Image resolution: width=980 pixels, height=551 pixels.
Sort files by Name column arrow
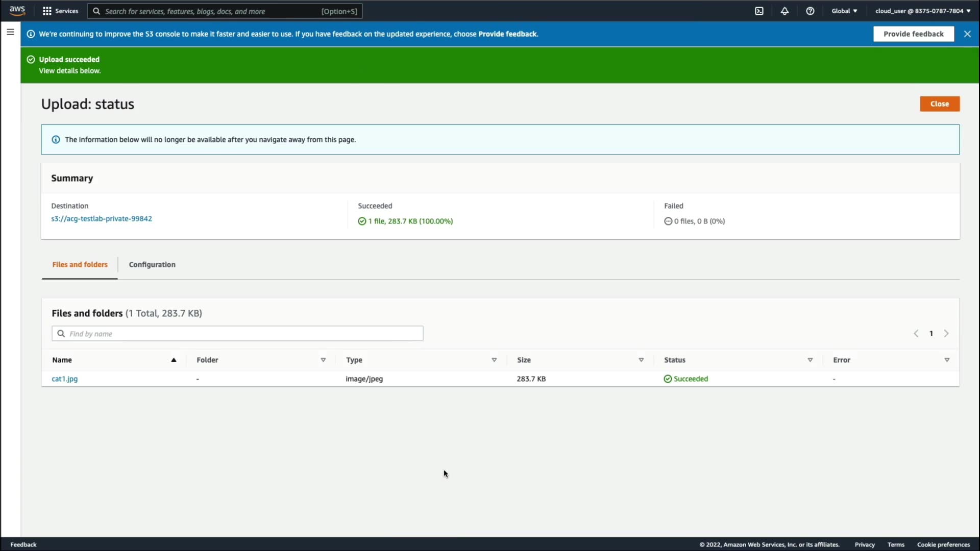point(174,360)
